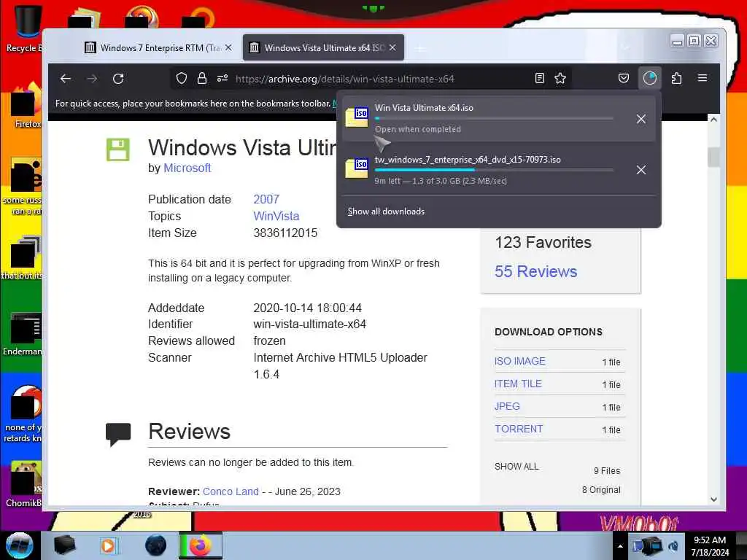
Task: Open reviewer Conco Land's profile
Action: pos(231,491)
